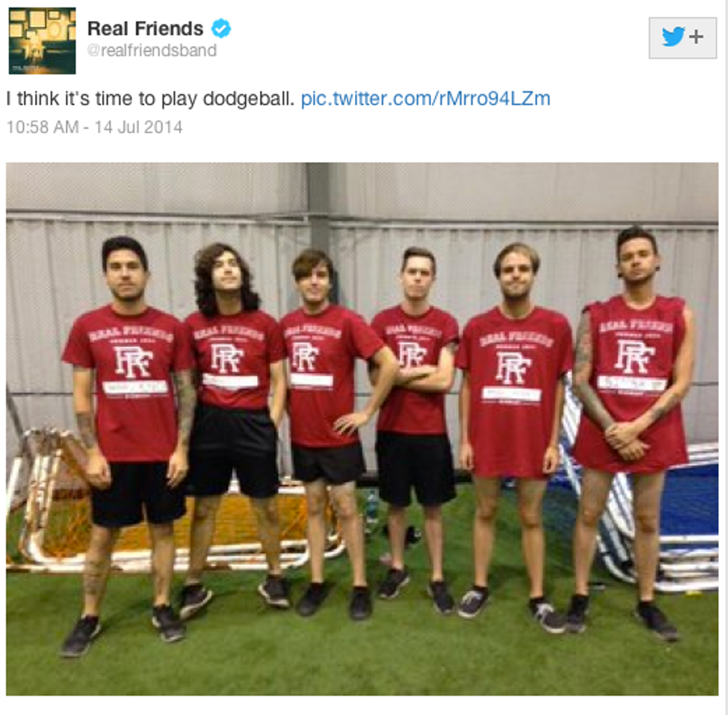Click the blue verified checkmark badge
728x715 pixels.
221,29
